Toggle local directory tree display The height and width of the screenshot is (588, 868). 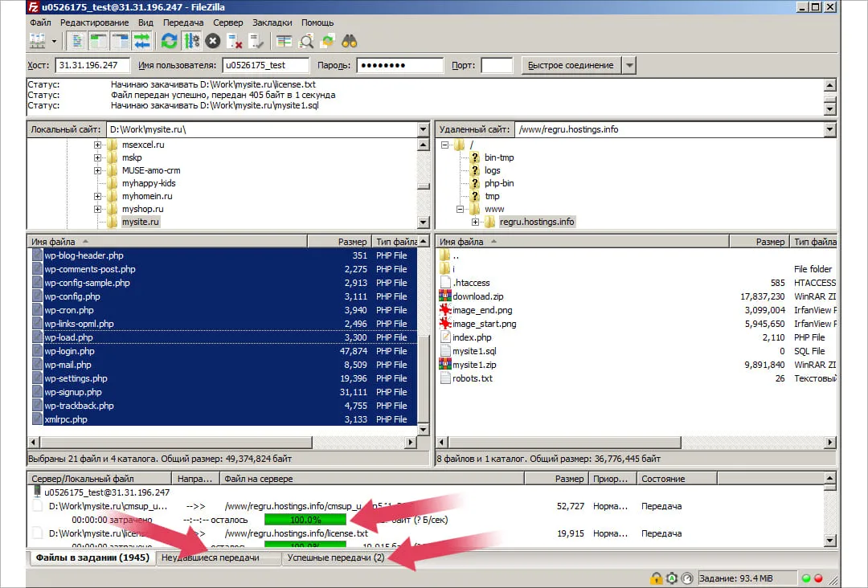coord(99,41)
